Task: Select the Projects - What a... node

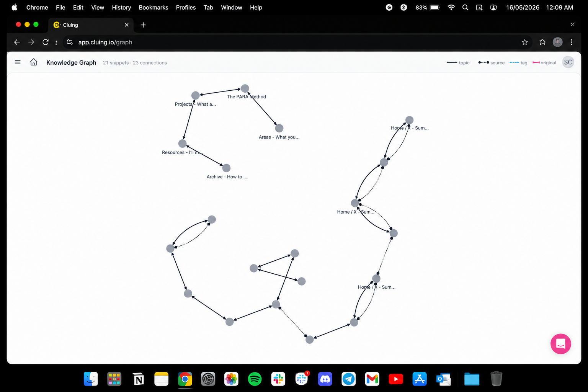Action: [x=195, y=95]
